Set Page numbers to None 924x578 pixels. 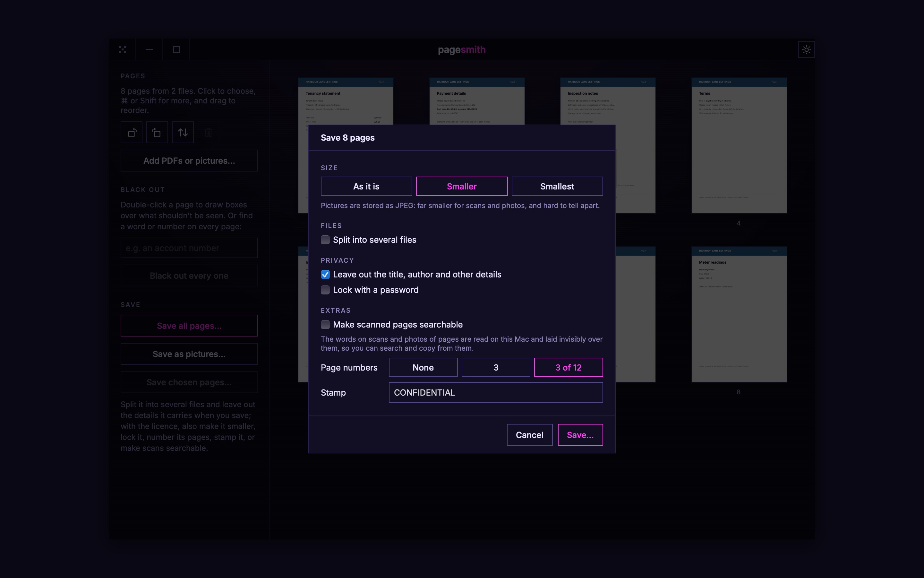pyautogui.click(x=423, y=367)
